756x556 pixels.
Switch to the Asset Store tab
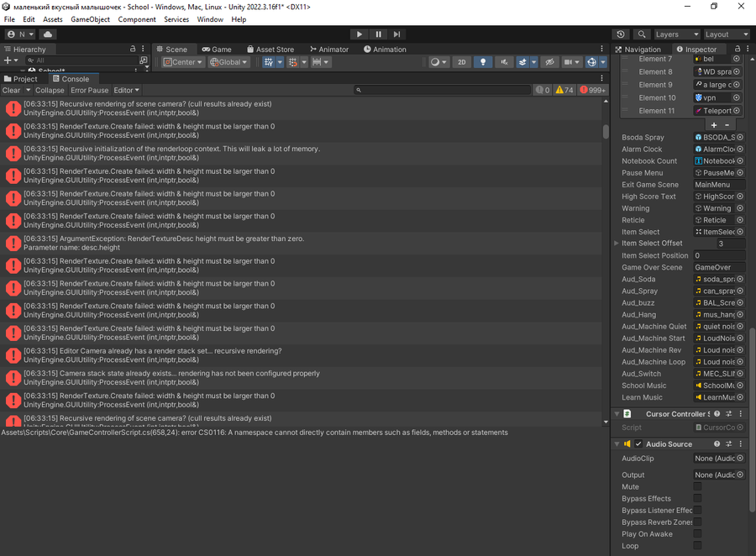pos(270,50)
